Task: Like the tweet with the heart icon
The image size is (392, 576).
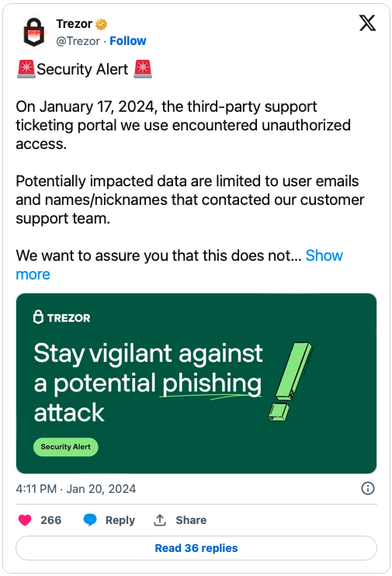Action: pyautogui.click(x=25, y=520)
